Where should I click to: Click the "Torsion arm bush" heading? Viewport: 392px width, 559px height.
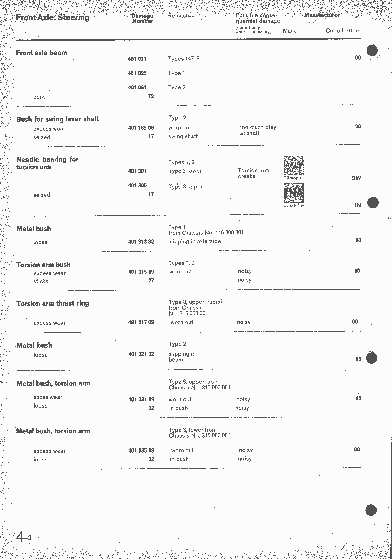pyautogui.click(x=44, y=265)
